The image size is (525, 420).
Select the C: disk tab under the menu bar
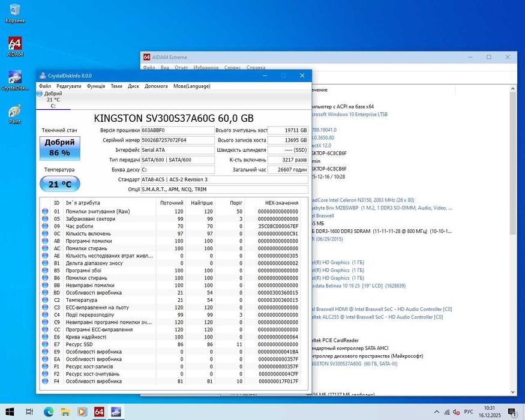[53, 100]
